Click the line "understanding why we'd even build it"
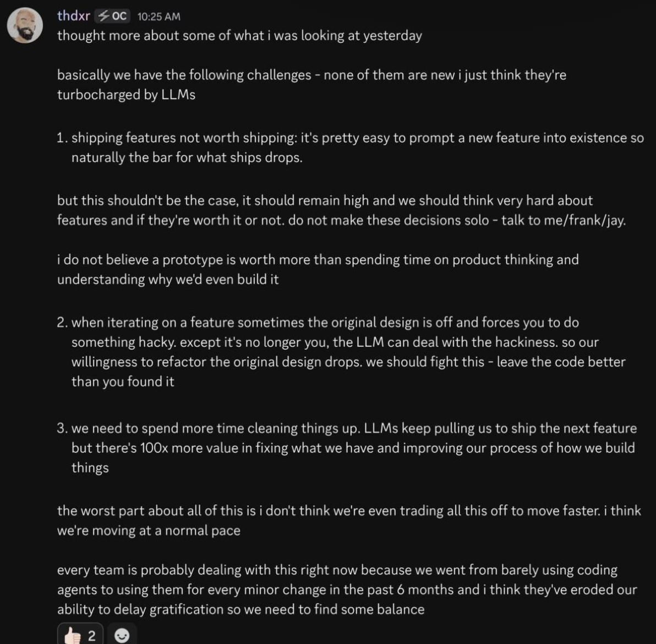Image resolution: width=656 pixels, height=644 pixels. (x=168, y=279)
